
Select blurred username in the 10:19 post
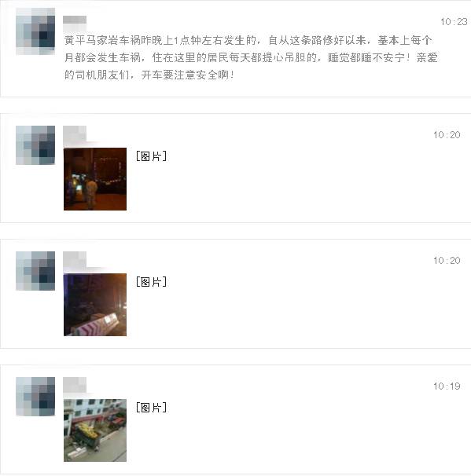[75, 385]
